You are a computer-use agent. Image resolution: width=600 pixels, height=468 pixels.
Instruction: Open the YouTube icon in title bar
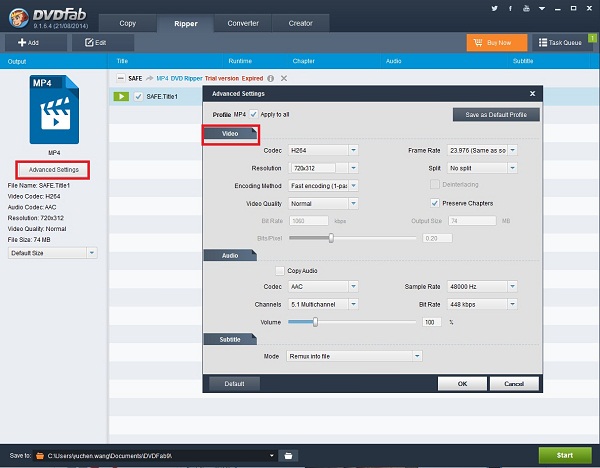[x=526, y=8]
